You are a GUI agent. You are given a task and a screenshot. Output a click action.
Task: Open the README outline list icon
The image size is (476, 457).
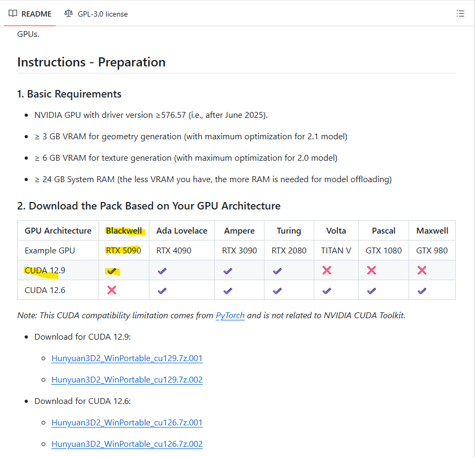click(460, 13)
